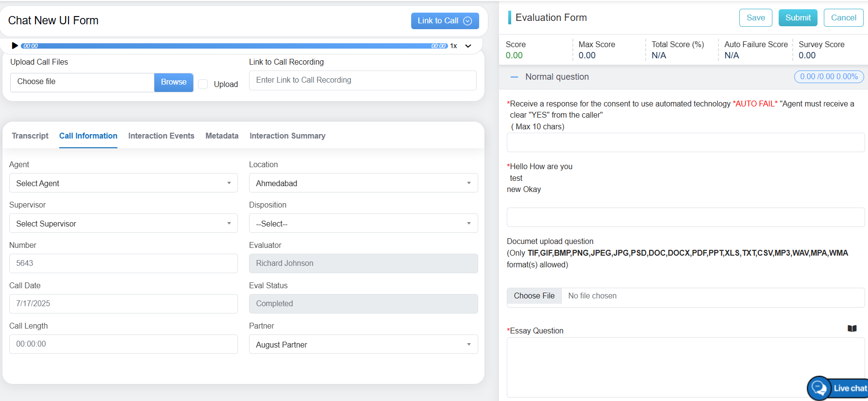Play the call audio recording

coord(15,46)
